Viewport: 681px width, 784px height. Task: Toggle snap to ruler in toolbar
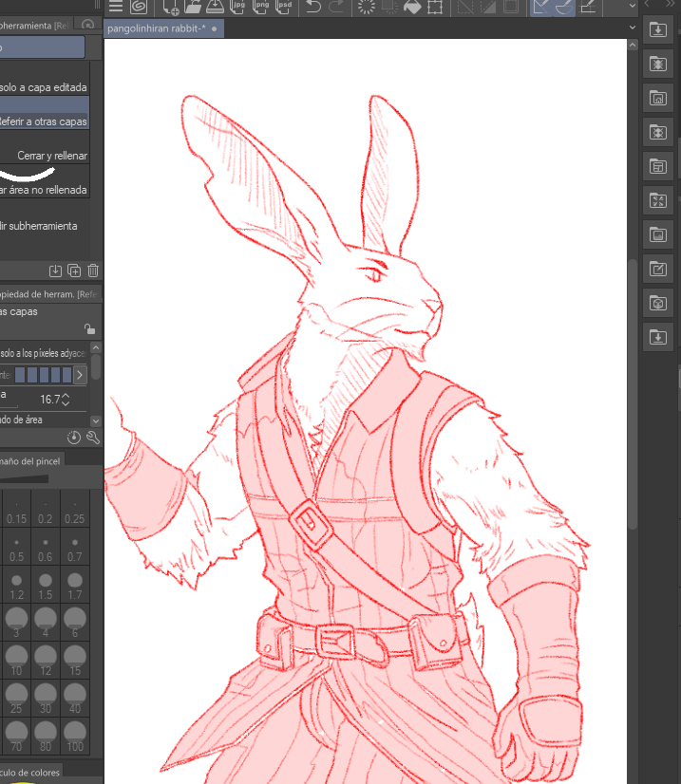541,7
